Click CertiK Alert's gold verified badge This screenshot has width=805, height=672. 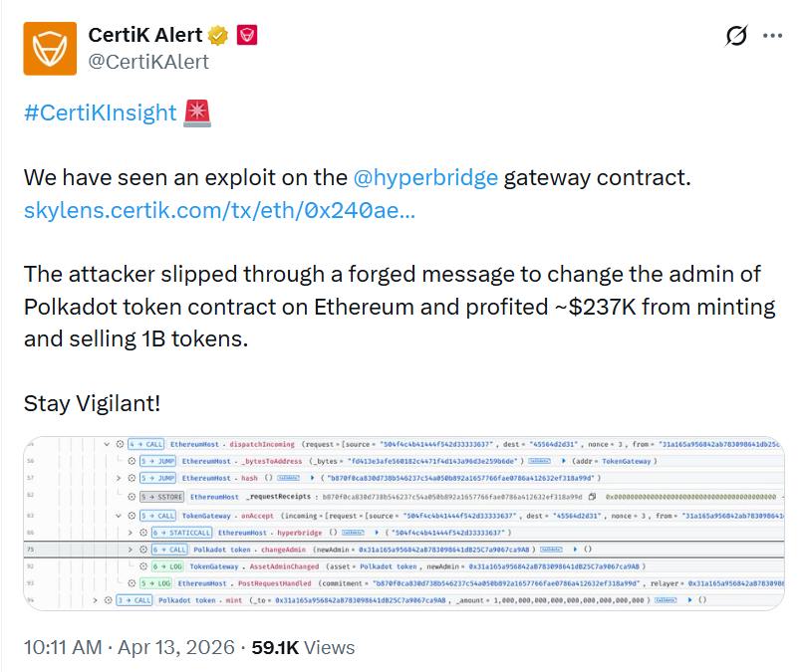(218, 33)
